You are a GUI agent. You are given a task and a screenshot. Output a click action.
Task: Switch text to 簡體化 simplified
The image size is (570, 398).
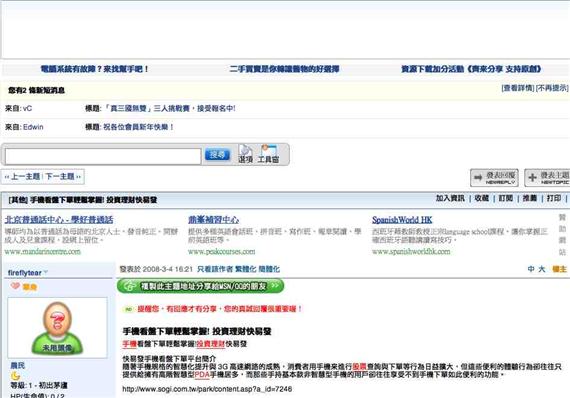(x=269, y=269)
